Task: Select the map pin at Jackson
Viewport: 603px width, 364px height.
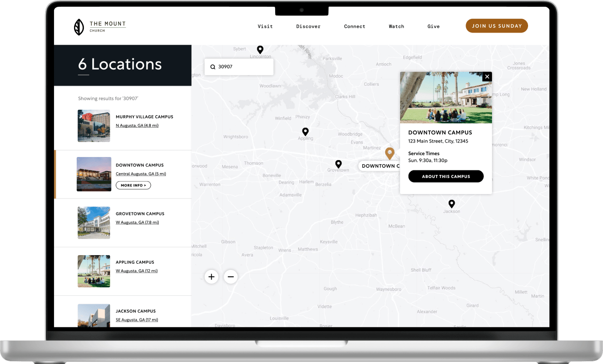Action: pyautogui.click(x=451, y=204)
